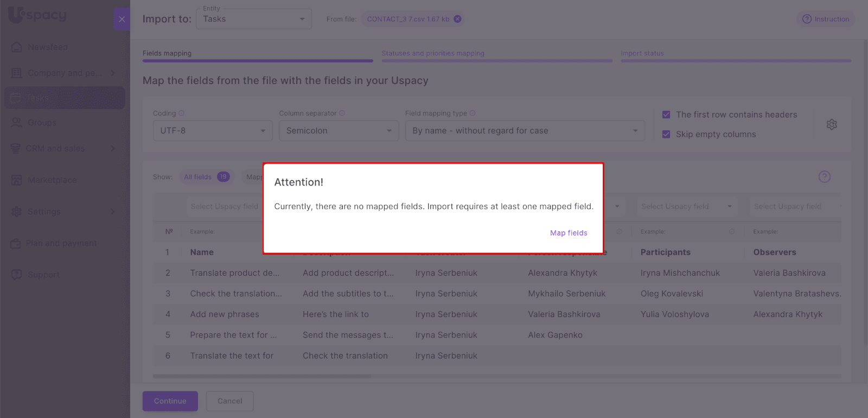Open Marketplace in the sidebar
Image resolution: width=868 pixels, height=418 pixels.
tap(52, 180)
